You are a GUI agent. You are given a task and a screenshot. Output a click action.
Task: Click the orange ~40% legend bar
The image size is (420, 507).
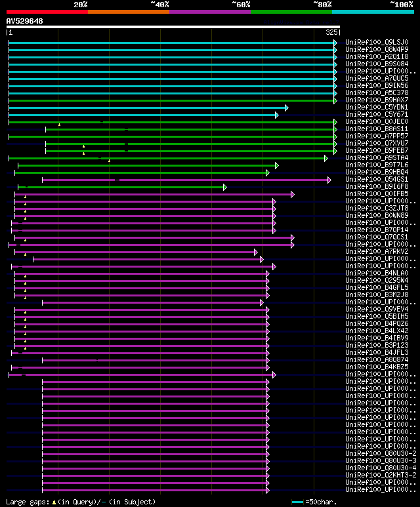pos(129,12)
